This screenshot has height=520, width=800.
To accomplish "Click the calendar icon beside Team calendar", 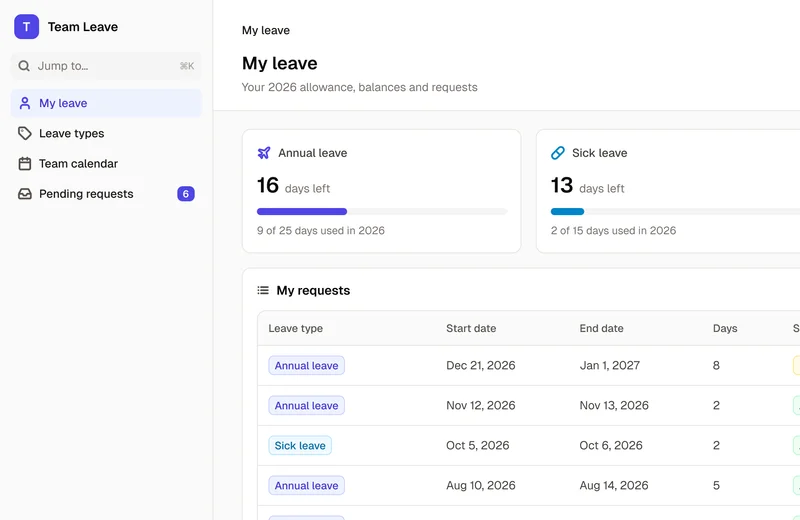I will (24, 163).
